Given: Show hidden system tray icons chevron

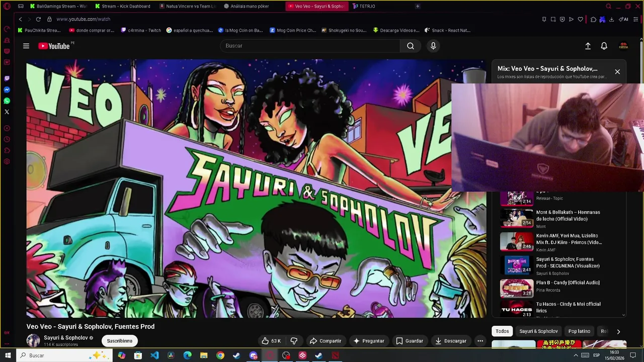Looking at the screenshot, I should pyautogui.click(x=576, y=355).
